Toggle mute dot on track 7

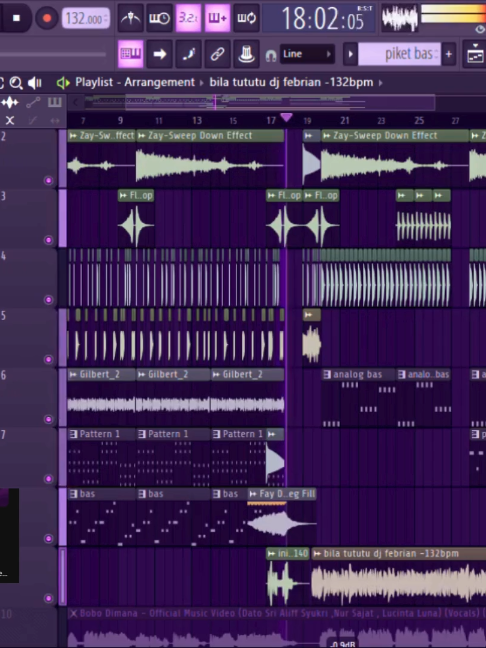point(49,479)
